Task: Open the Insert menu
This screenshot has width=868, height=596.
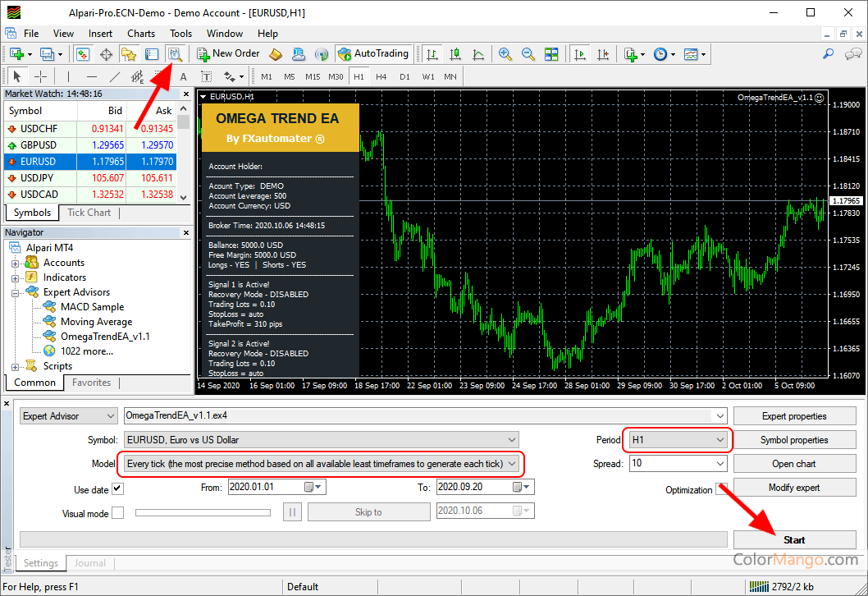Action: click(100, 34)
